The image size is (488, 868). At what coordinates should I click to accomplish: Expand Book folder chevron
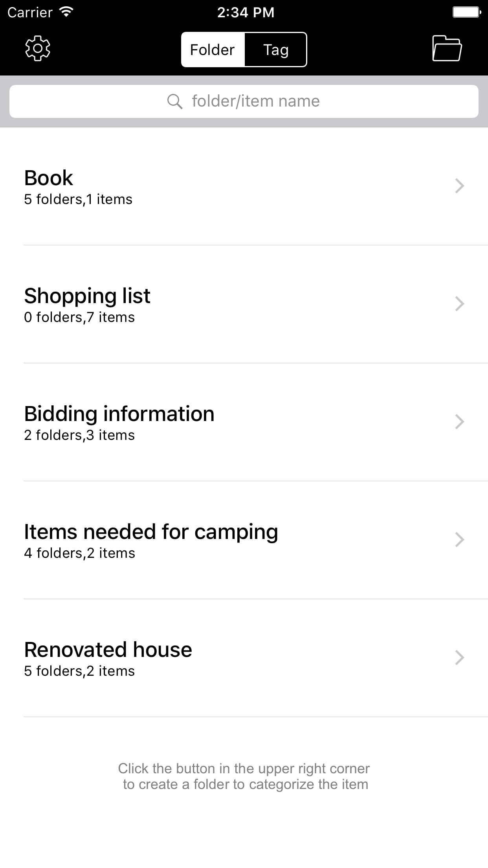(459, 186)
